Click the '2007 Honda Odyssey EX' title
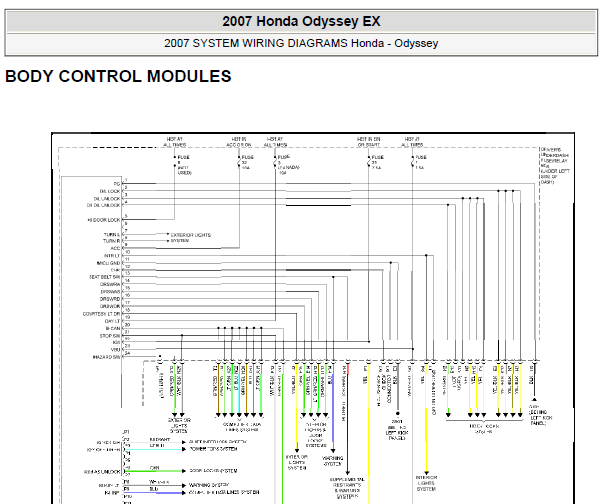This screenshot has height=504, width=601. click(301, 21)
